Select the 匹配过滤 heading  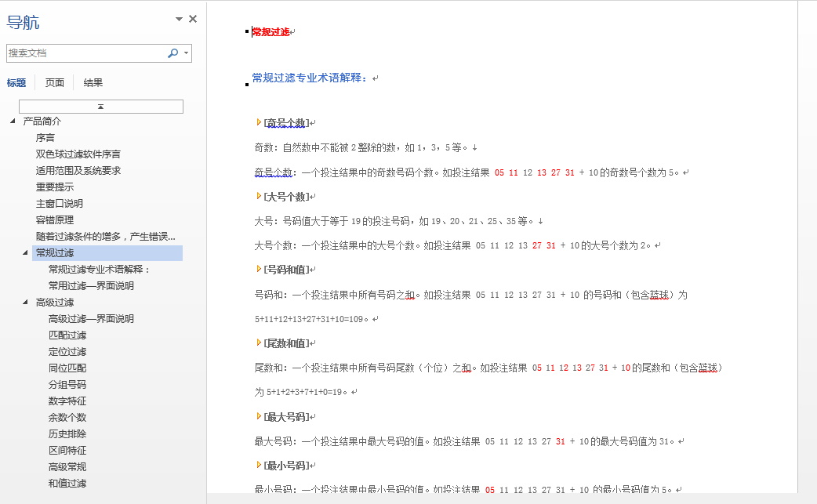[67, 335]
